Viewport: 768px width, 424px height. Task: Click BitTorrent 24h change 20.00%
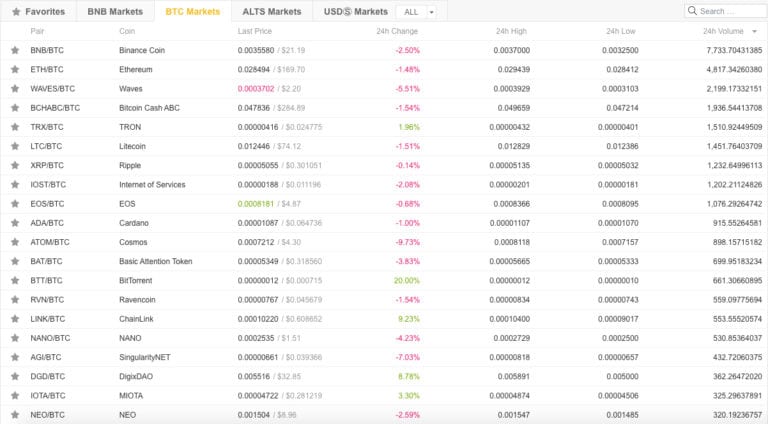407,281
